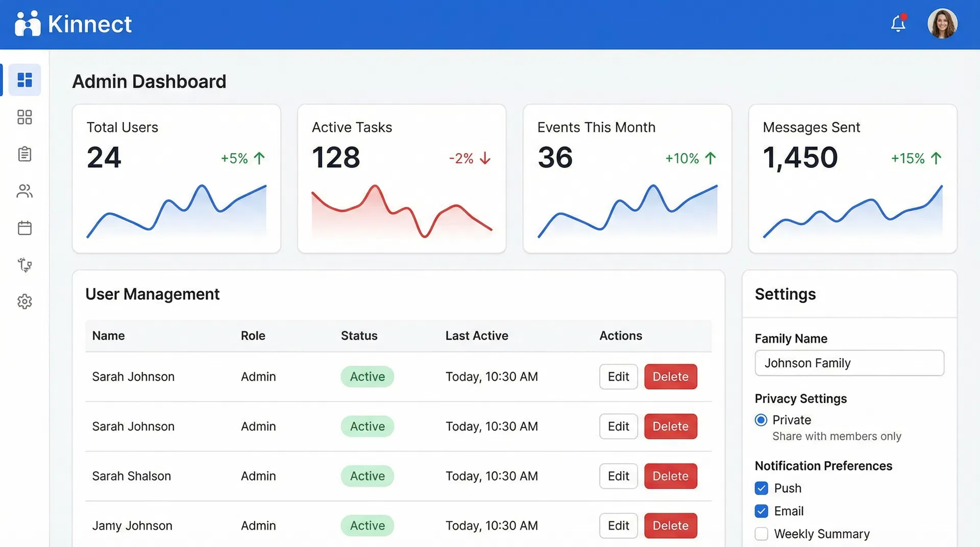Open the Dashboard view from the sidebar
The width and height of the screenshot is (980, 547).
24,80
